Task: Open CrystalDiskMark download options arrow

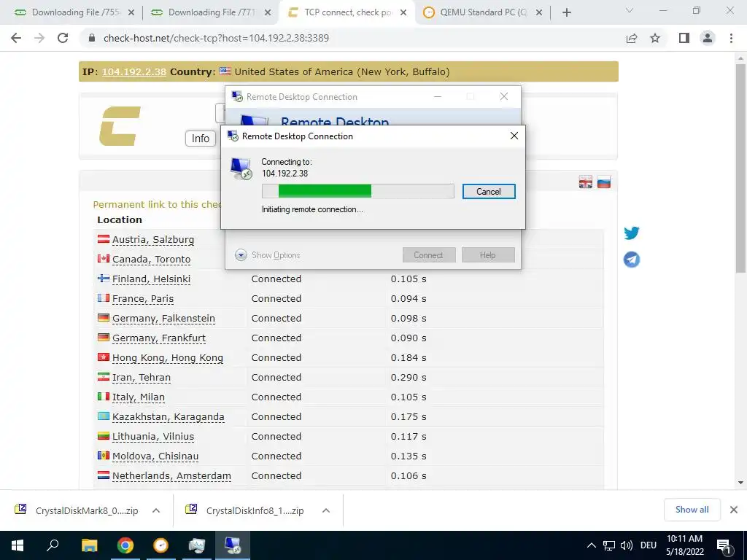Action: pos(156,510)
